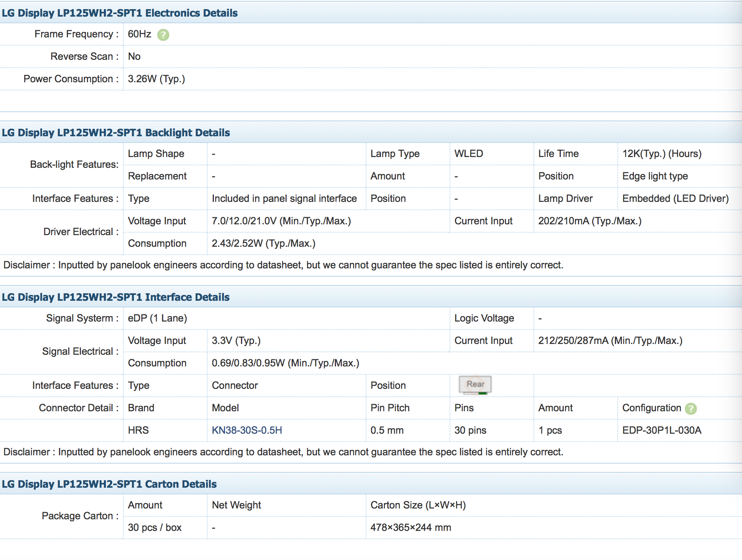Click the Backlight section disclaimer text
This screenshot has width=742, height=560.
coord(283,265)
